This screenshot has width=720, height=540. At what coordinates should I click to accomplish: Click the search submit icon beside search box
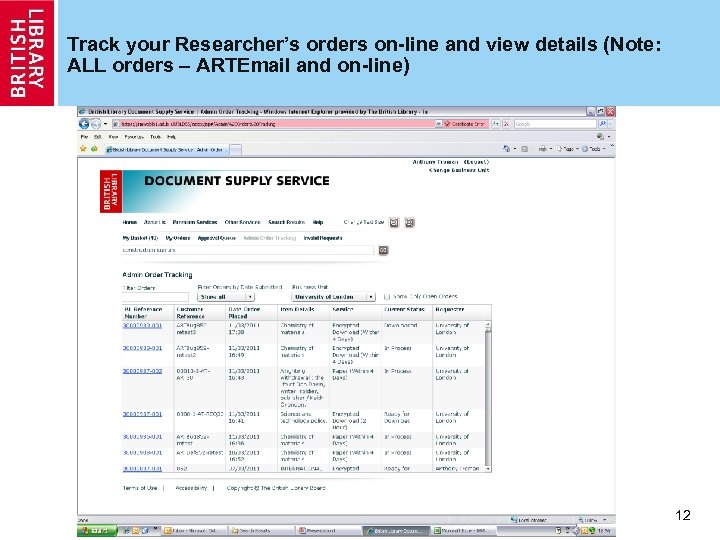[383, 250]
